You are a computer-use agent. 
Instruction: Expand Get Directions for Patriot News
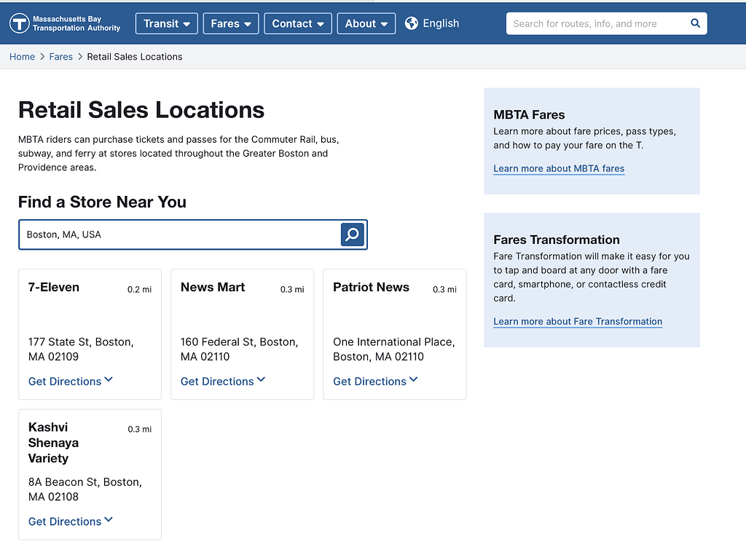tap(375, 381)
